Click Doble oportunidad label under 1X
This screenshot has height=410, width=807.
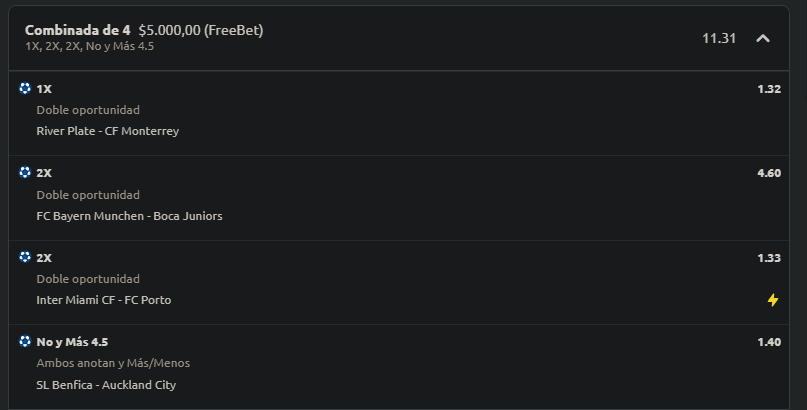pos(88,110)
